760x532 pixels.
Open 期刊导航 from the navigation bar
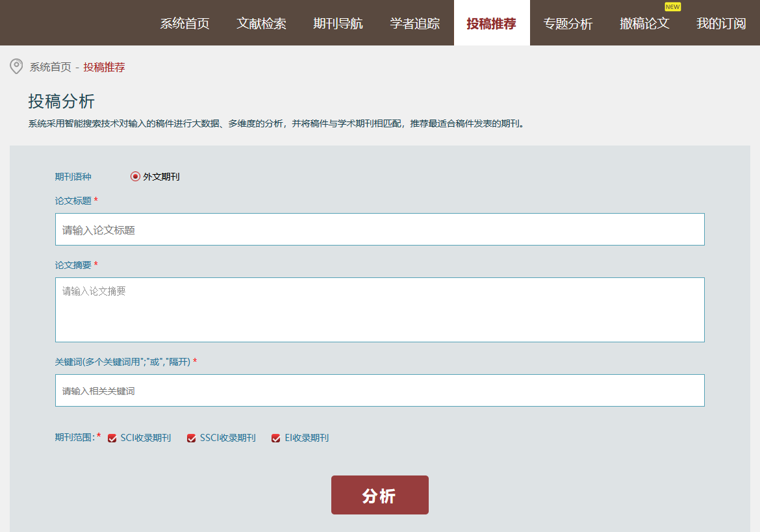click(338, 23)
